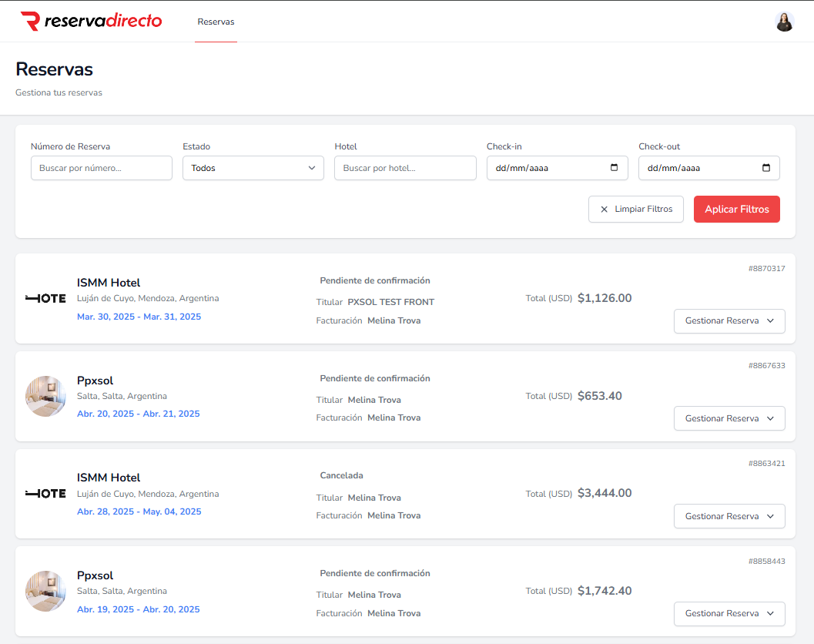Click the ReservaDirecto logo
814x644 pixels.
click(91, 21)
